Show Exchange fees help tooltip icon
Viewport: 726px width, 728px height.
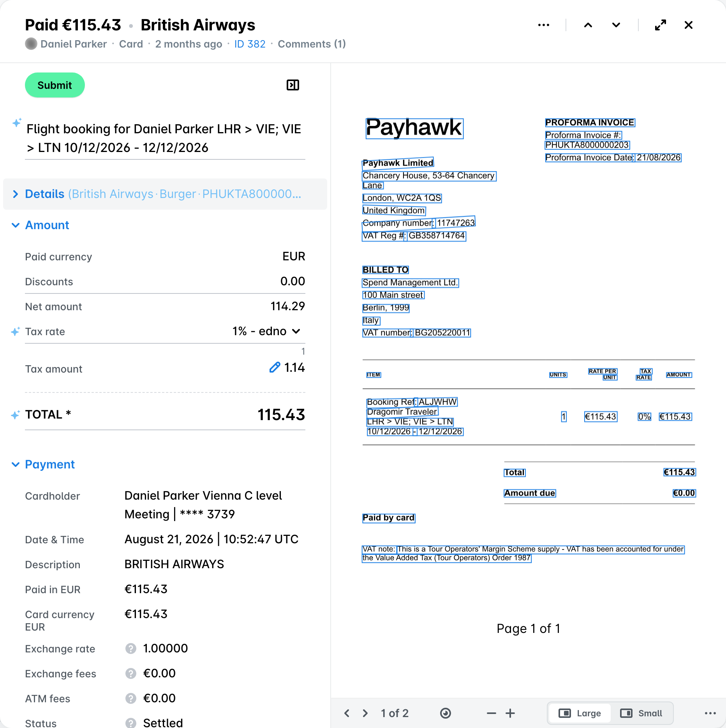coord(131,673)
